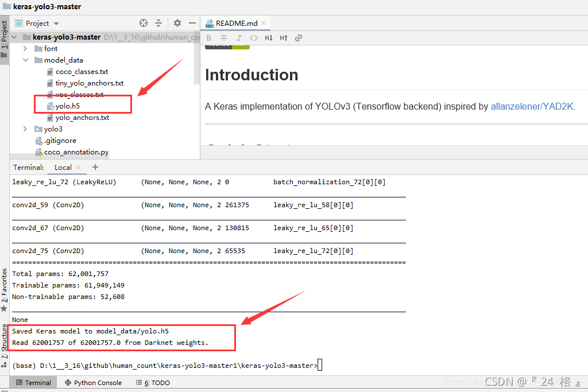
Task: Collapse the model_data folder
Action: click(25, 60)
